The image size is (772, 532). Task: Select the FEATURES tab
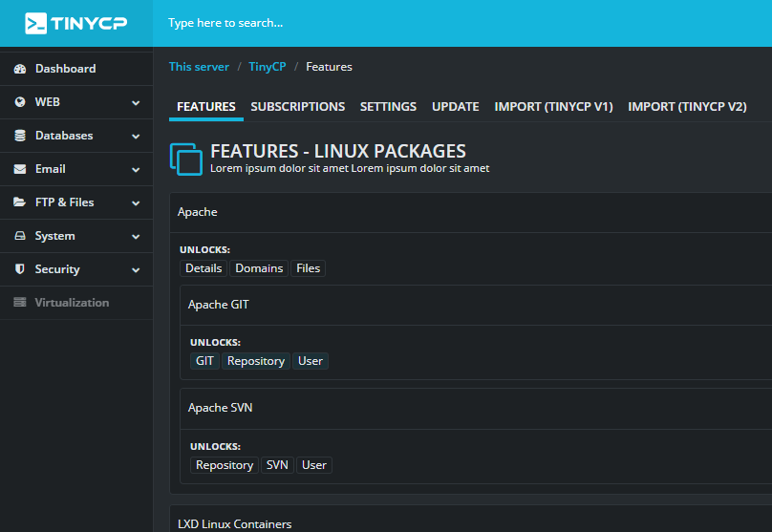click(205, 107)
